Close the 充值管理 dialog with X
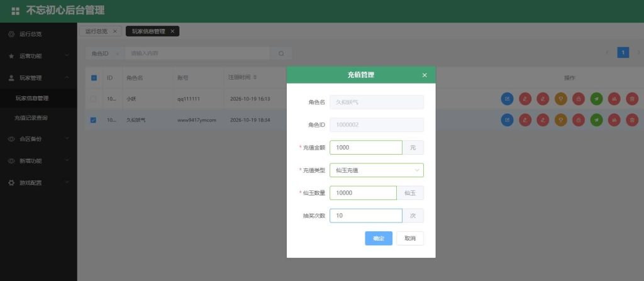The width and height of the screenshot is (644, 281). (425, 75)
